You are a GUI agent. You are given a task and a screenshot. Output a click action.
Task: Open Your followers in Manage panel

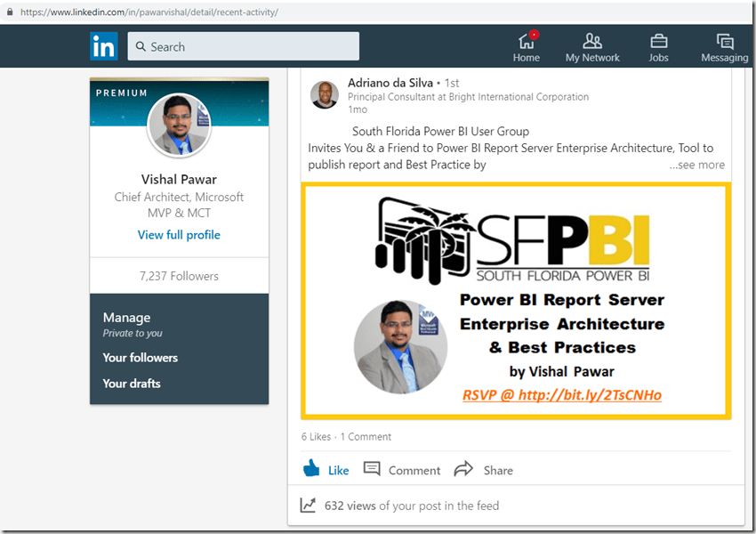tap(140, 358)
